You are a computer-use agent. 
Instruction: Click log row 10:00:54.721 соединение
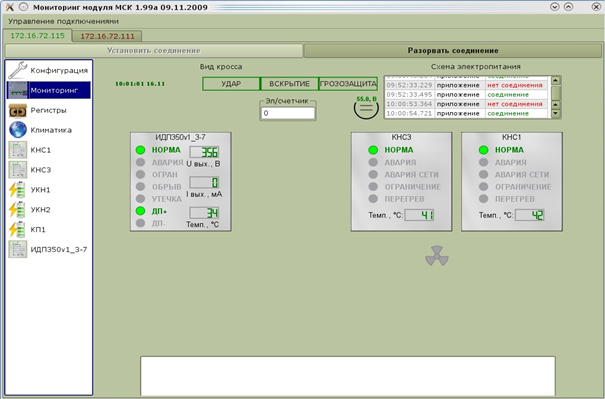[x=466, y=113]
